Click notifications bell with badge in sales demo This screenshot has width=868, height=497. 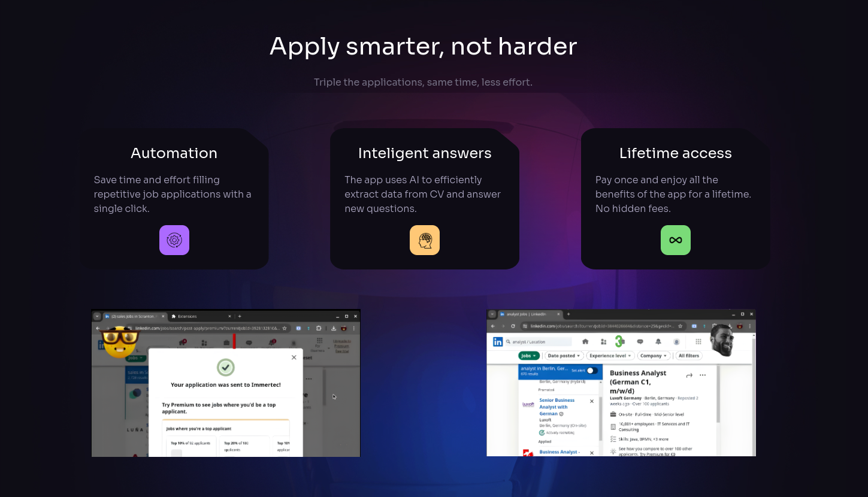(x=271, y=343)
